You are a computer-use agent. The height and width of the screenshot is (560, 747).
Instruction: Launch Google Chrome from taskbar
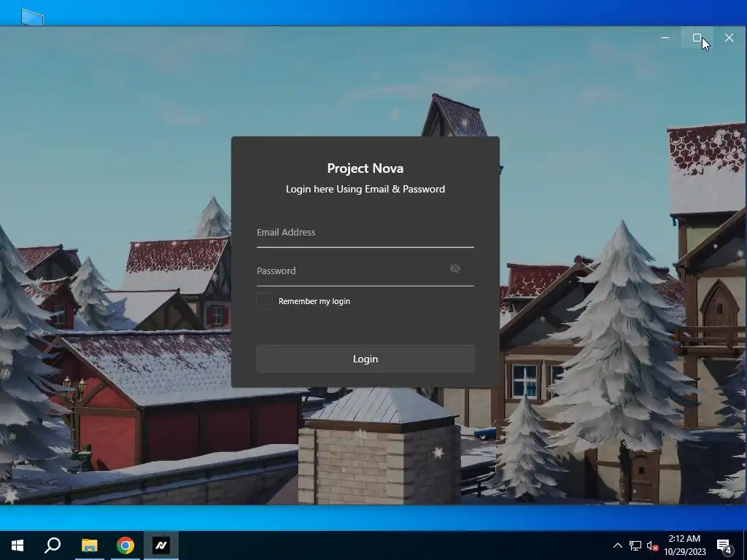125,545
